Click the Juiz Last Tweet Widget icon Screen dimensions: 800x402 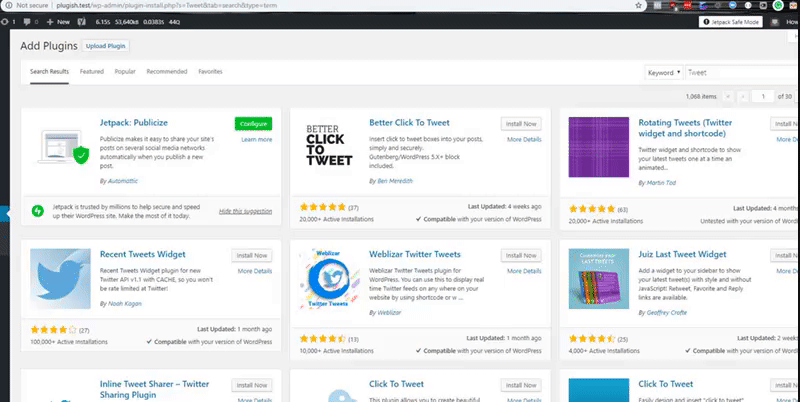pos(598,279)
